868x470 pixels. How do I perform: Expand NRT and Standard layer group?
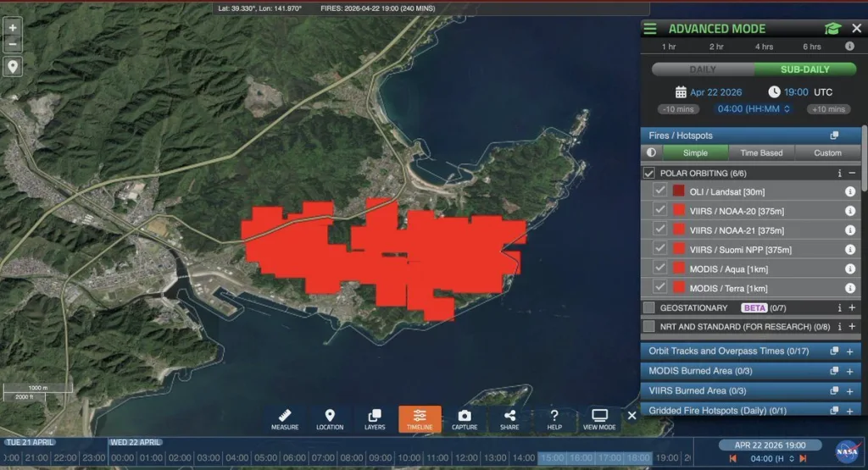coord(852,327)
